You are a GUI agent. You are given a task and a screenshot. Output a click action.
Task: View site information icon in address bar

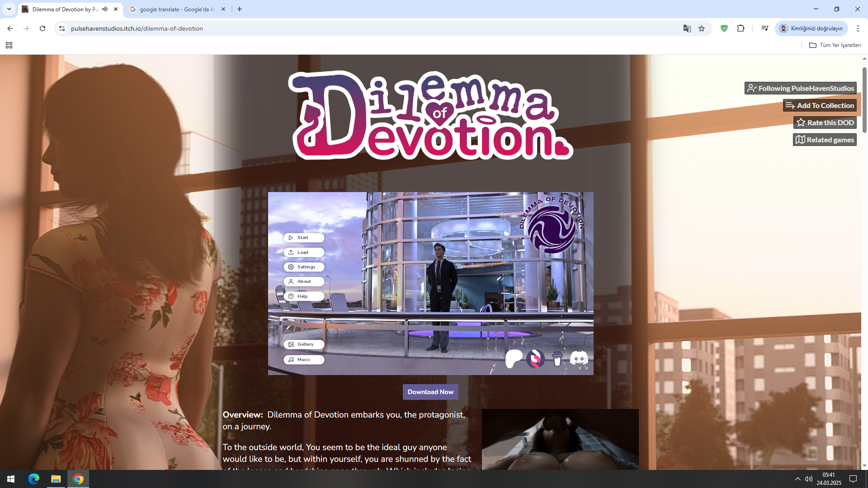[62, 28]
